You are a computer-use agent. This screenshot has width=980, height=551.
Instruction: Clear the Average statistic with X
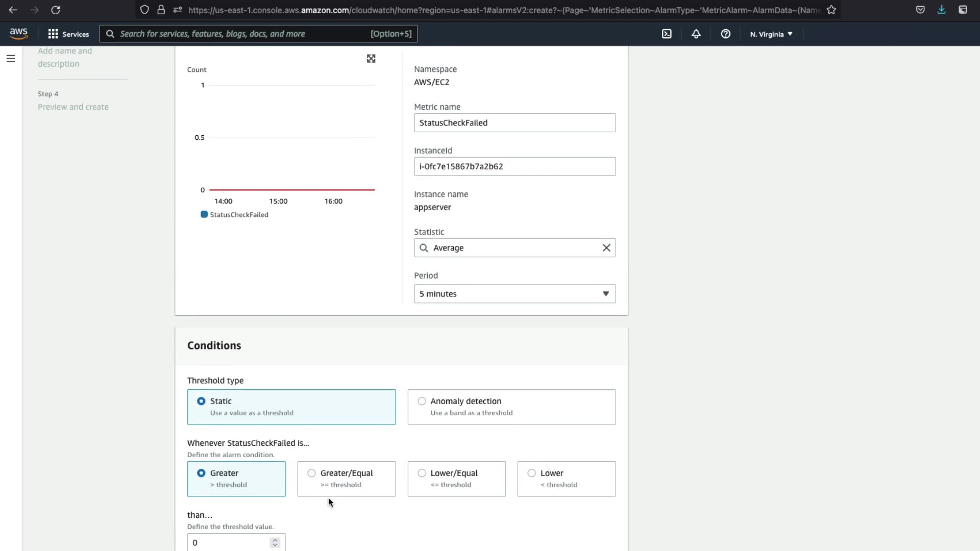click(606, 248)
